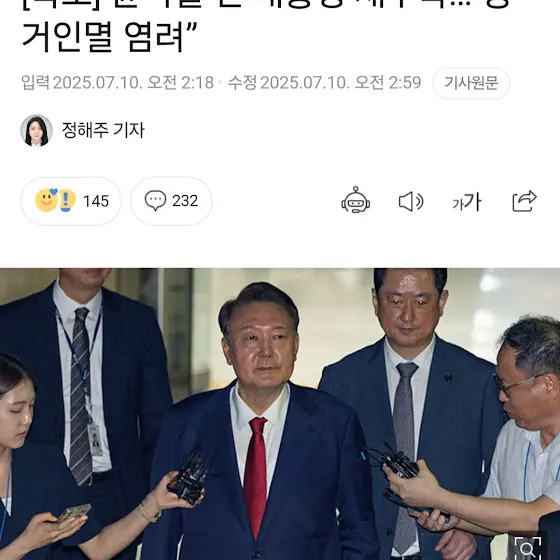This screenshot has width=560, height=560.
Task: Share the article with the arrow icon
Action: click(524, 201)
